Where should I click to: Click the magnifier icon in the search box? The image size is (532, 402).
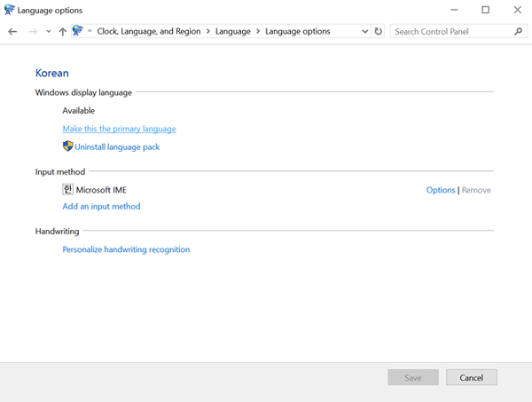point(519,31)
